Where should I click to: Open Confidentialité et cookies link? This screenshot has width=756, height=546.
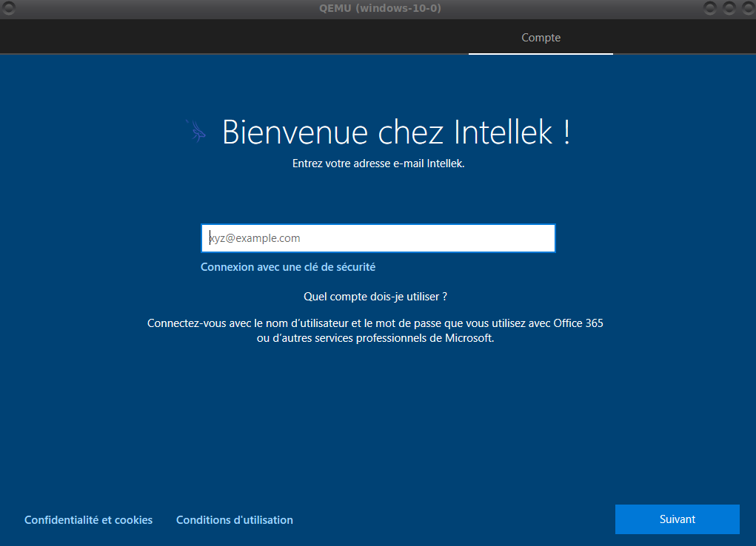[x=88, y=520]
